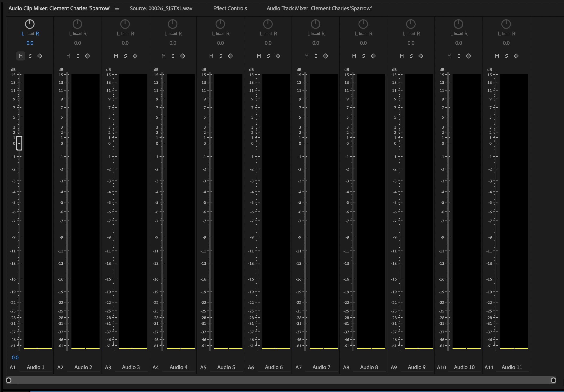Viewport: 564px width, 392px height.
Task: Toggle the Audio 1 keyframe diamond
Action: pos(40,56)
